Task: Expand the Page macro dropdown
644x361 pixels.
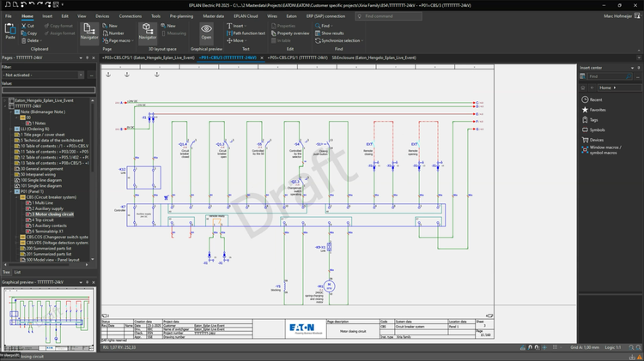Action: click(134, 40)
